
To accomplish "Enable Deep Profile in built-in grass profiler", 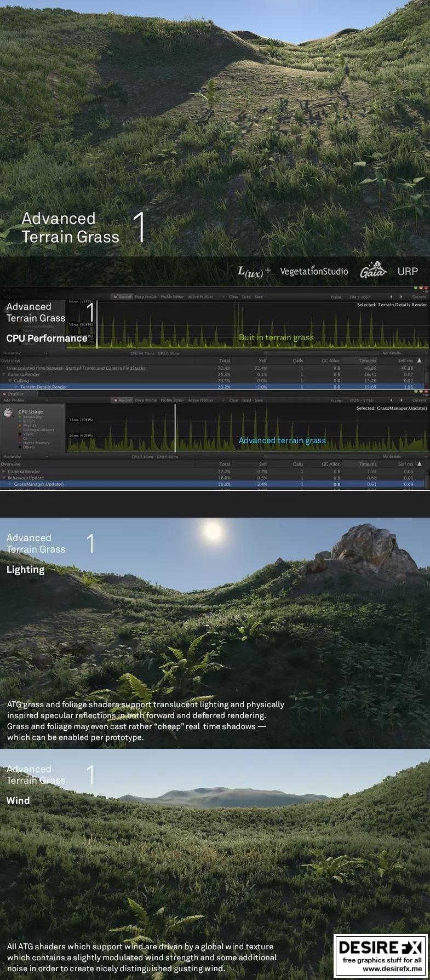I will point(146,297).
